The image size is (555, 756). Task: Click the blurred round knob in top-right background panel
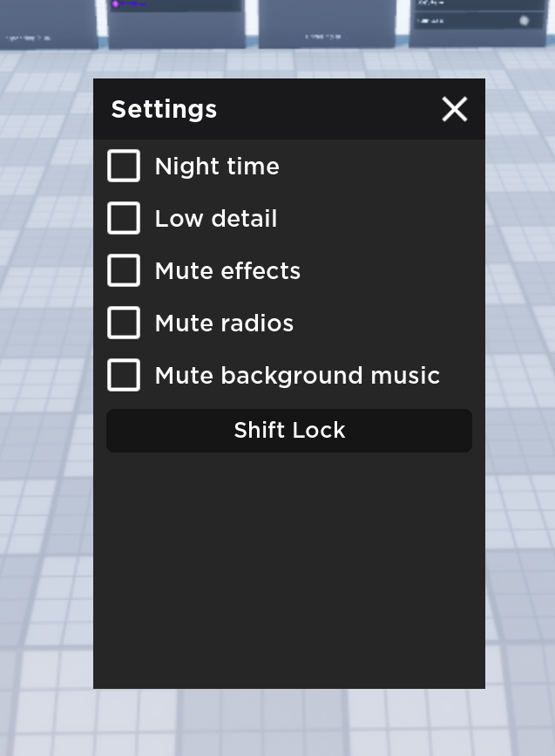(524, 20)
